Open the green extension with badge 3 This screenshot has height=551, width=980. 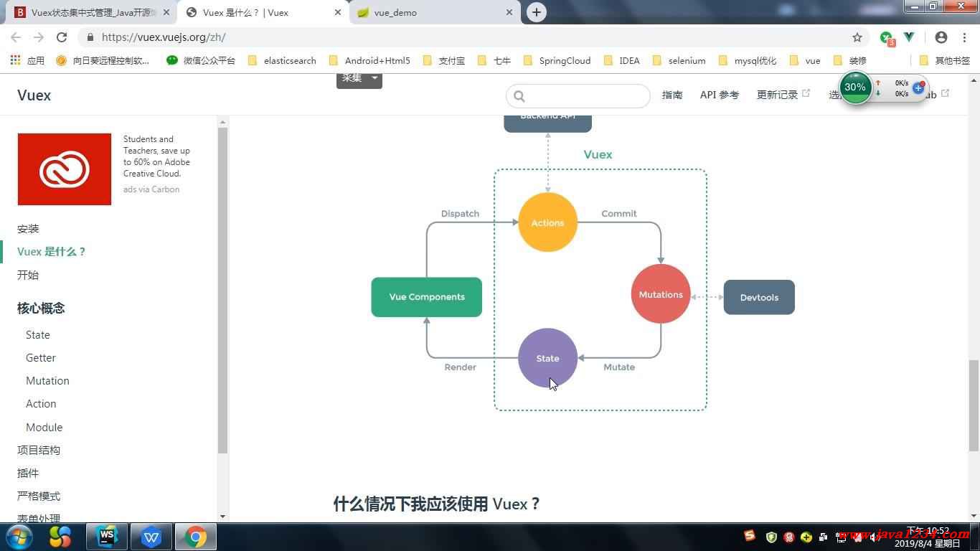tap(887, 38)
